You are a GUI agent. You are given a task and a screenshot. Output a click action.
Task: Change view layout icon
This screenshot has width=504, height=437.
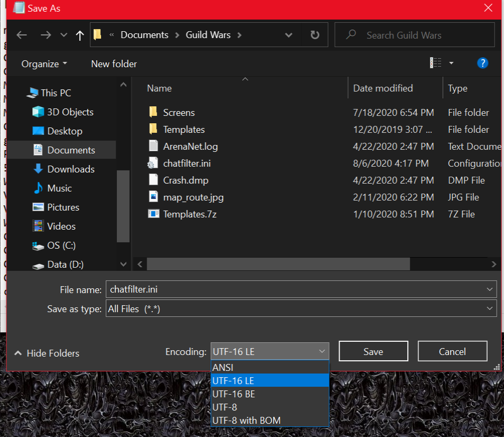pyautogui.click(x=436, y=63)
